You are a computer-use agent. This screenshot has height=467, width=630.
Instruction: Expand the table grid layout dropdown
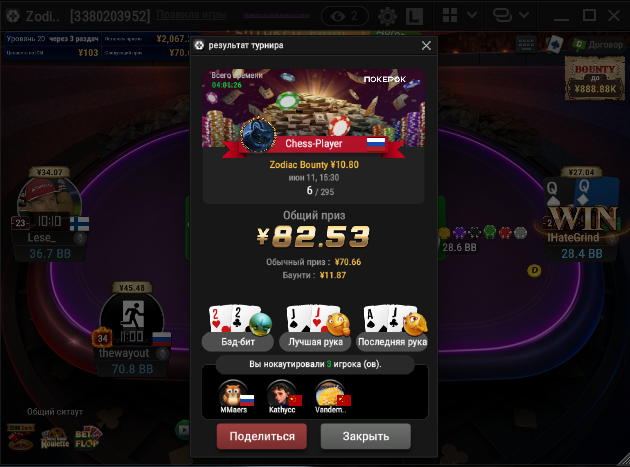coord(472,15)
